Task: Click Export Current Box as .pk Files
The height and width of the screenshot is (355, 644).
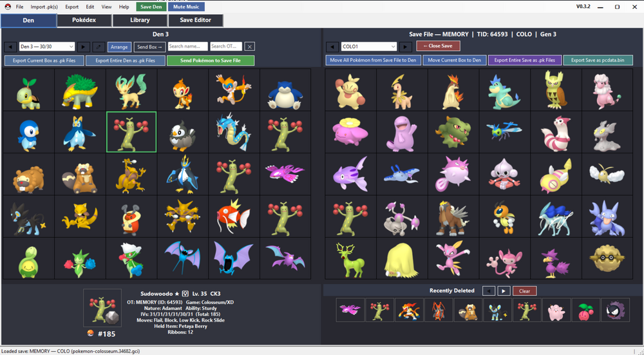Action: tap(44, 61)
